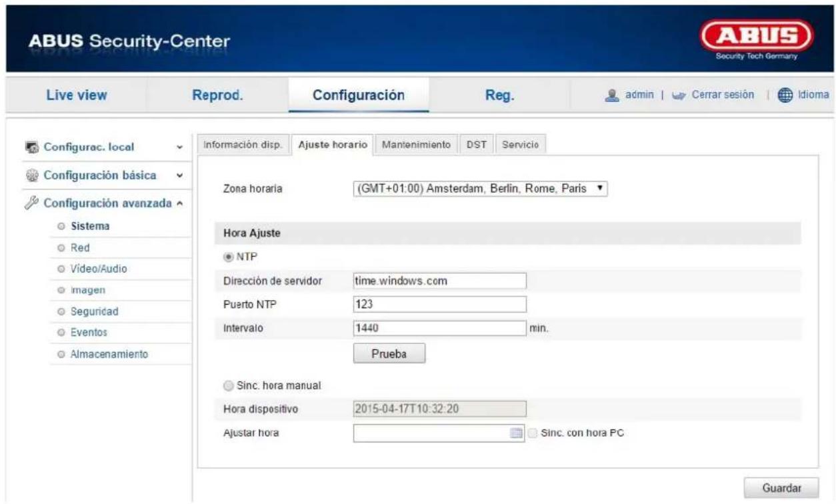Open the calendar picker beside Ajustar hora
The width and height of the screenshot is (836, 504).
[515, 433]
